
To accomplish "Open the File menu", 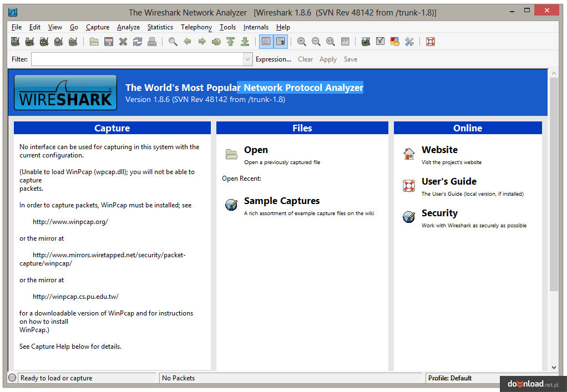I will click(17, 27).
